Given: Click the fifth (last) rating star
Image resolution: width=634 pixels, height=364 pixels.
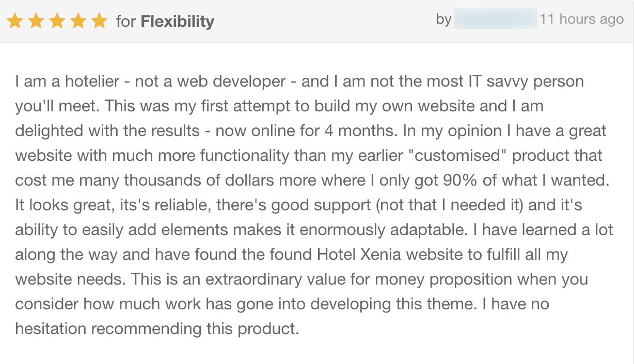Looking at the screenshot, I should (98, 21).
